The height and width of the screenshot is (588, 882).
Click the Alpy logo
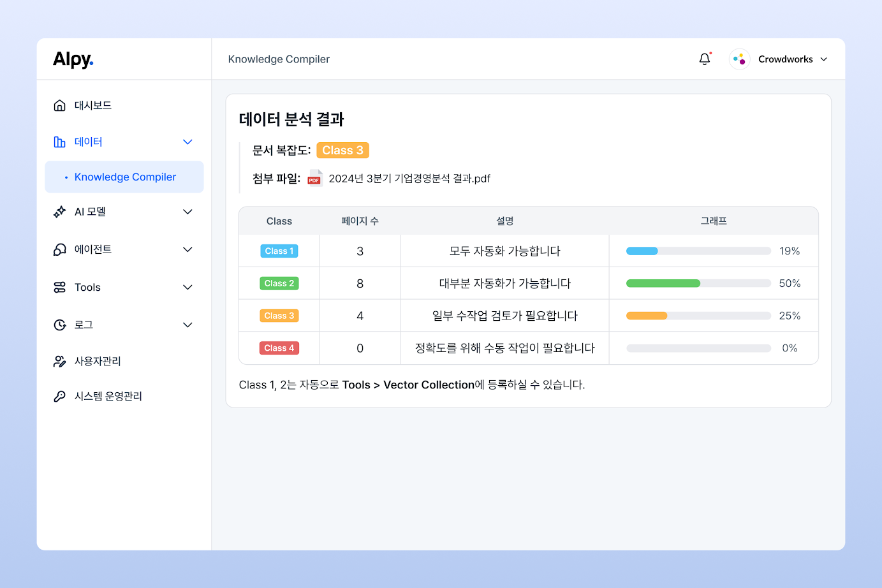73,59
